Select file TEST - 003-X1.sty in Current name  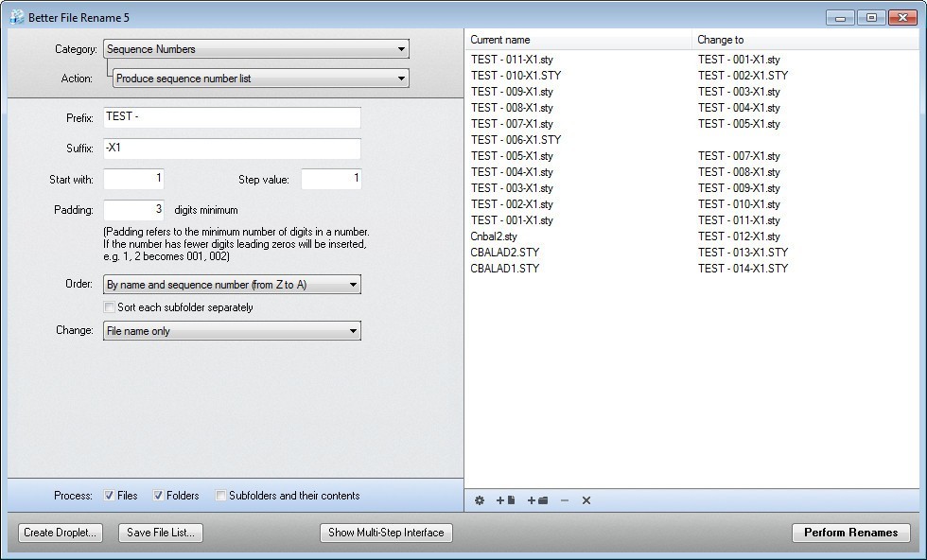pos(512,187)
